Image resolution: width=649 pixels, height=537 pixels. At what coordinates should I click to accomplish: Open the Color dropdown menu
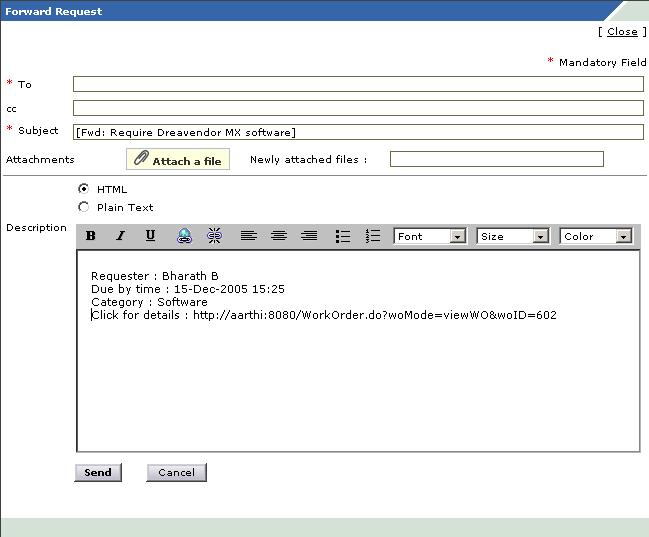(596, 237)
